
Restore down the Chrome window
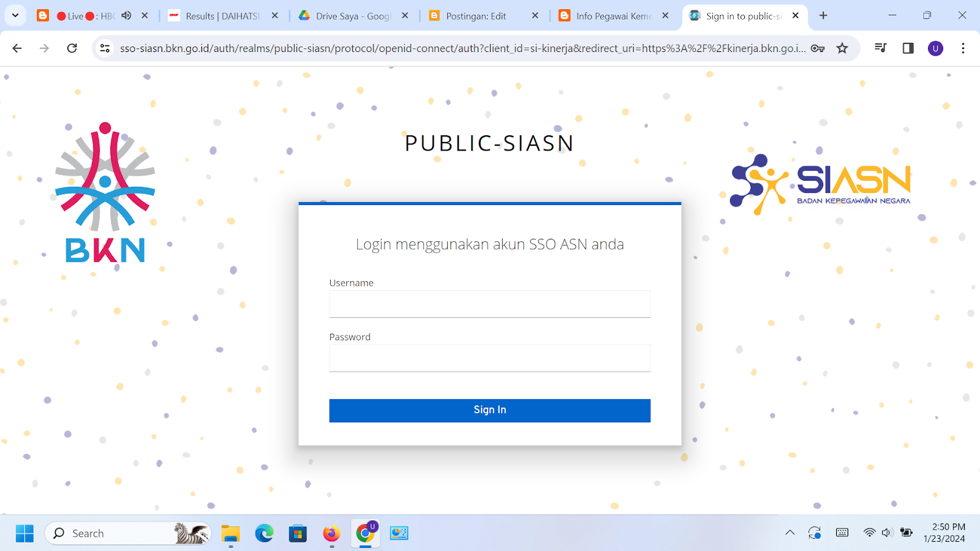927,15
